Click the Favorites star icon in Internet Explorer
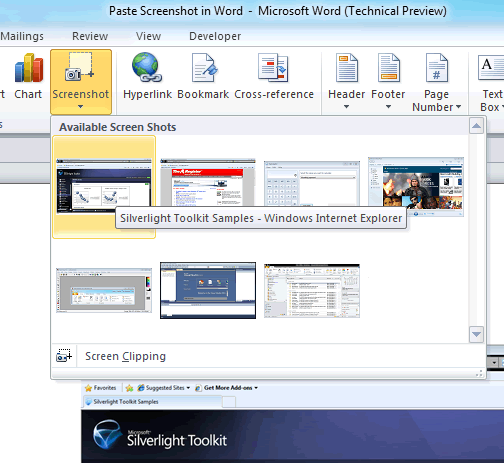This screenshot has height=463, width=504. pyautogui.click(x=88, y=388)
